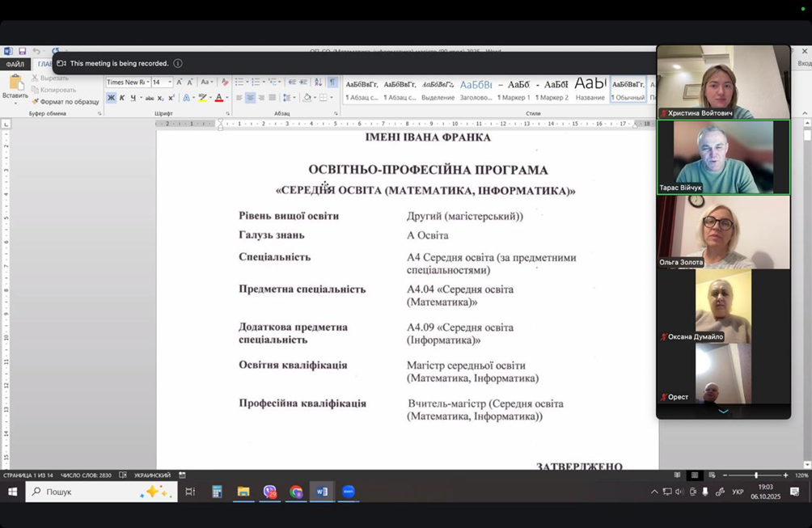The width and height of the screenshot is (812, 528).
Task: Click the superscript icon
Action: point(171,98)
